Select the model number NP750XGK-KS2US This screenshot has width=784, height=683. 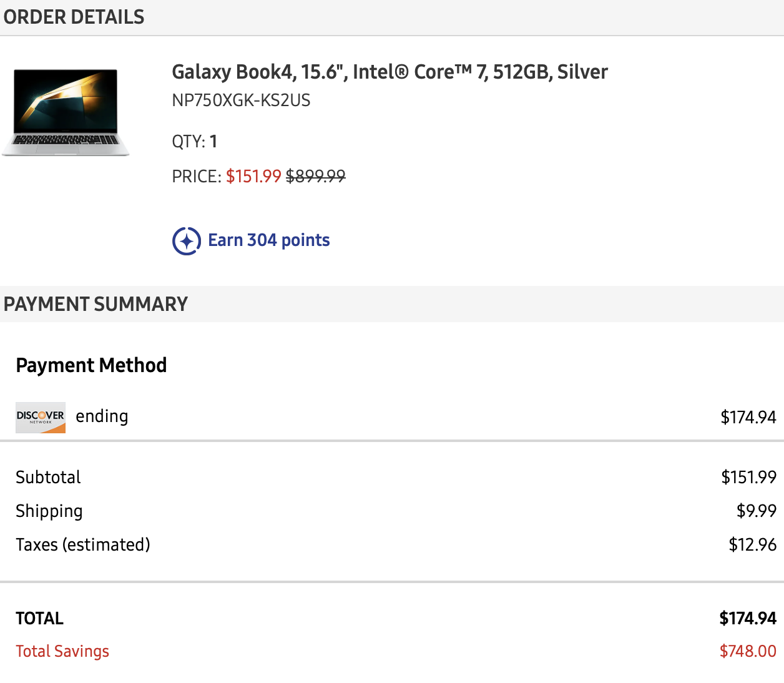tap(241, 101)
